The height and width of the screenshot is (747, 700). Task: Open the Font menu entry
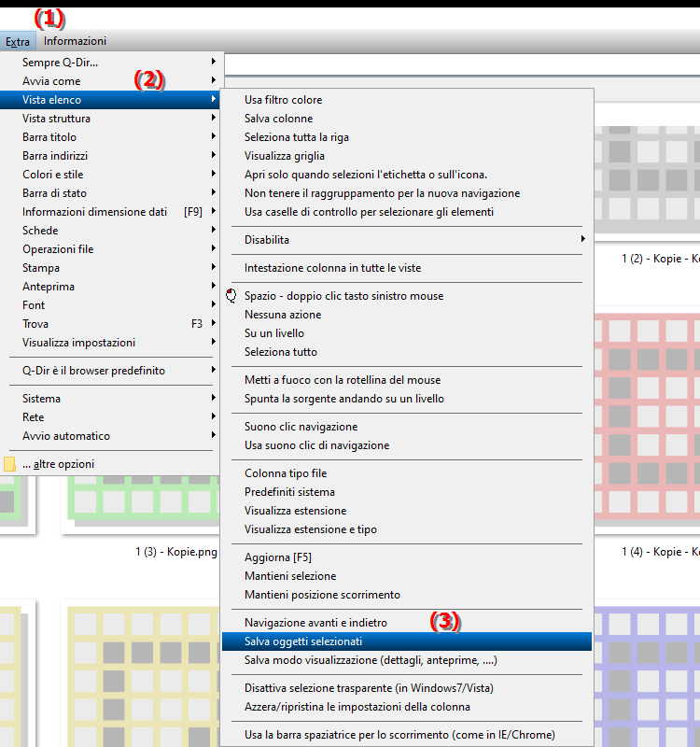(x=109, y=305)
